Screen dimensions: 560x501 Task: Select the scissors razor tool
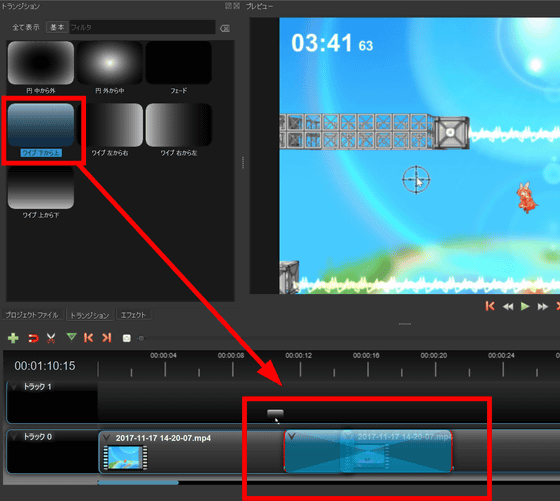click(51, 338)
